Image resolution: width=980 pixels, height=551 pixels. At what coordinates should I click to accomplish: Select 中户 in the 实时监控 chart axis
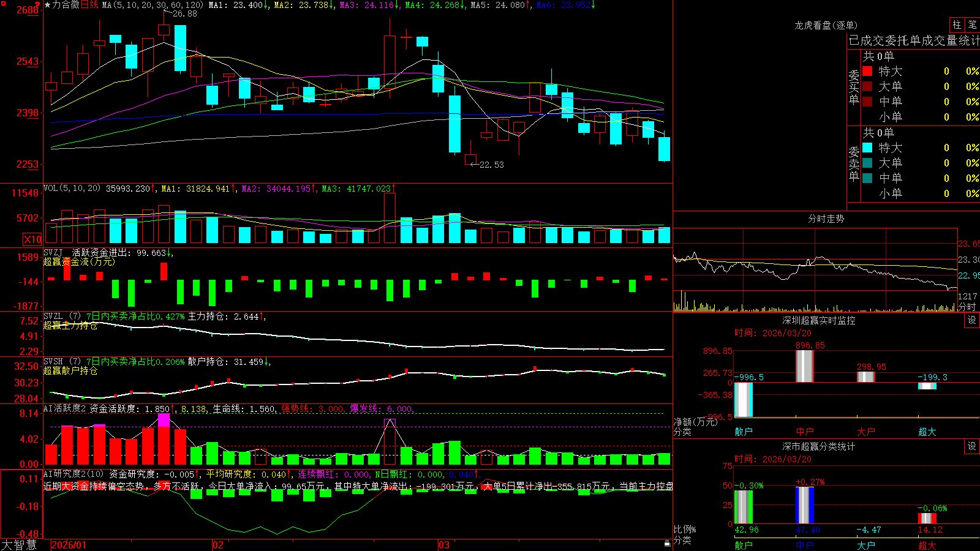pyautogui.click(x=805, y=432)
